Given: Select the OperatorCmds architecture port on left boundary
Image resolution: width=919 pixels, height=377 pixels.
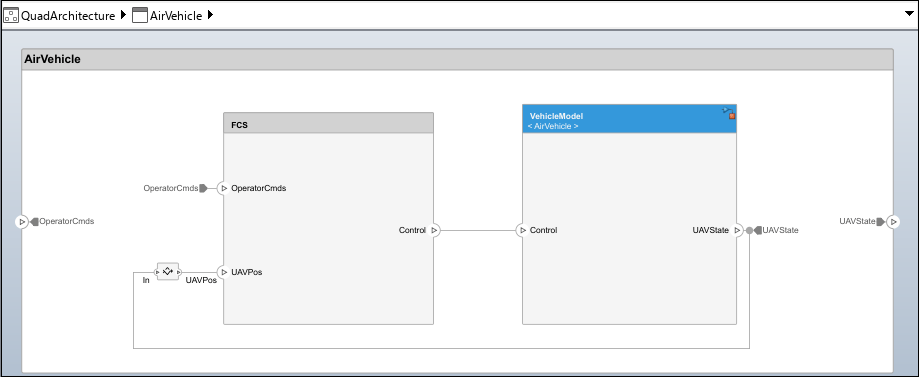Looking at the screenshot, I should pos(22,222).
